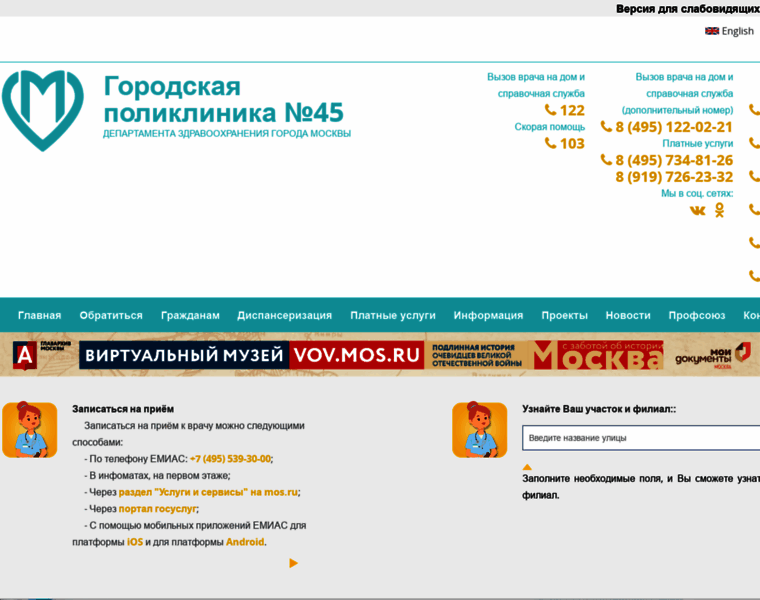
Task: Call 8 (919) 726-23-32 paid services
Action: click(674, 176)
